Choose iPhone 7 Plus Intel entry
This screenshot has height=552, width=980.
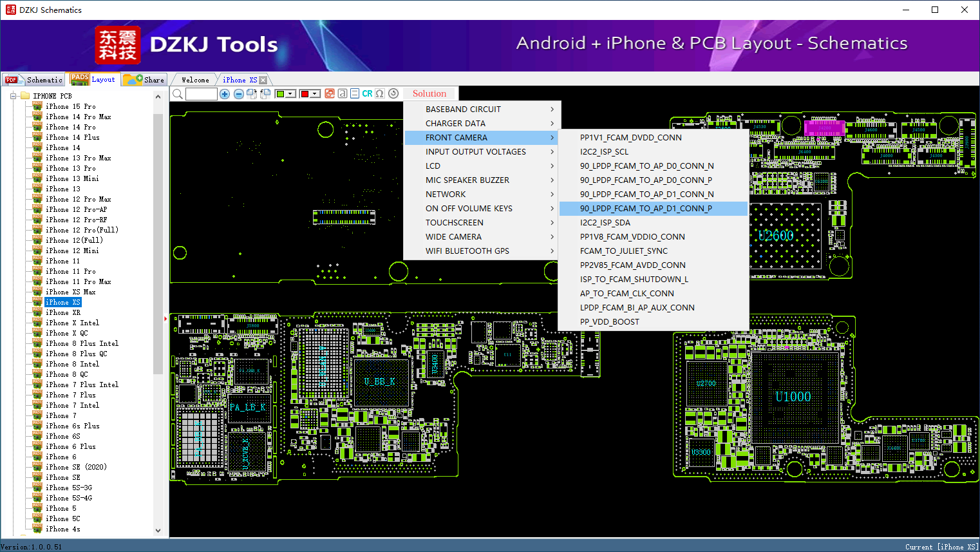[82, 385]
